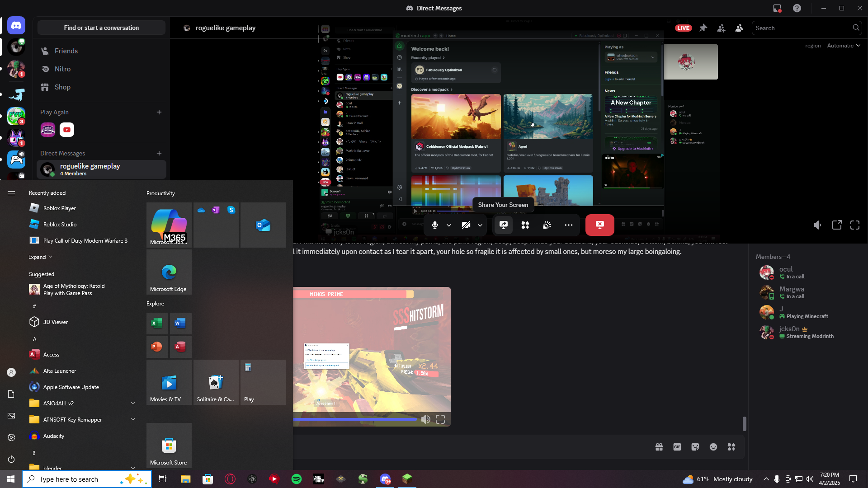The height and width of the screenshot is (488, 868).
Task: Open microphone input options chevron
Action: [x=449, y=225]
